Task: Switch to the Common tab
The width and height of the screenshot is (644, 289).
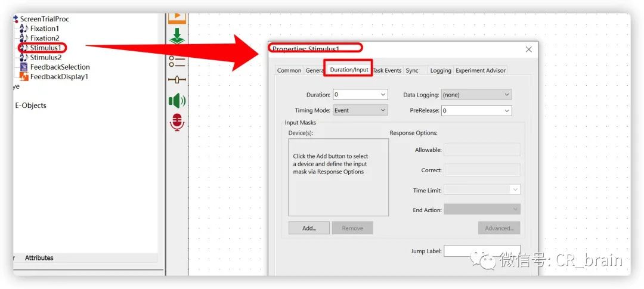Action: (289, 70)
